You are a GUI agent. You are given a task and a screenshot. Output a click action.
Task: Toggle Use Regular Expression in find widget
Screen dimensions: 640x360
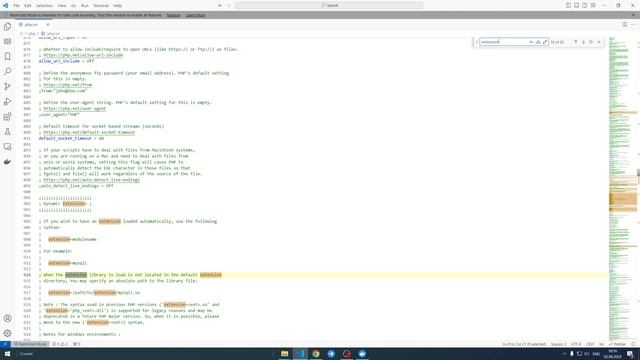[545, 42]
